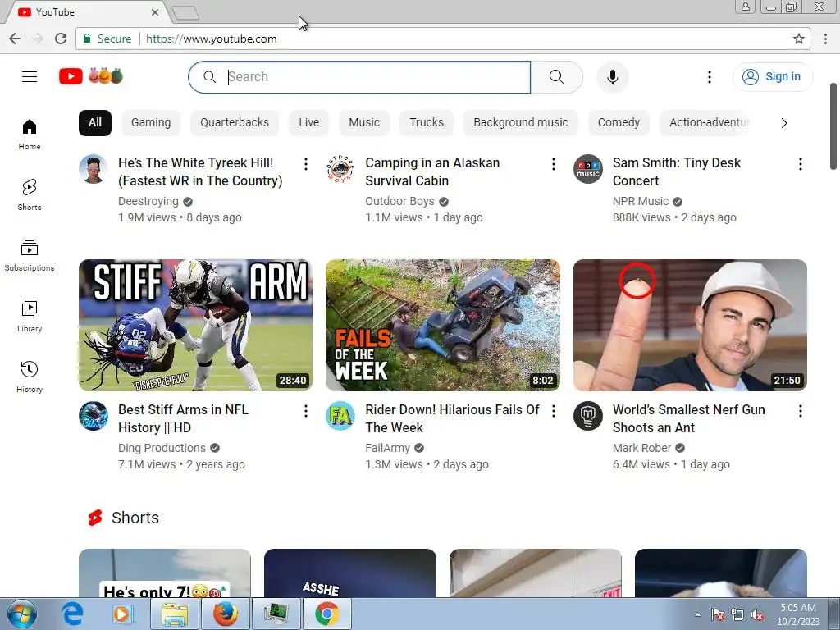Click the FailArmy channel avatar
840x630 pixels.
340,416
